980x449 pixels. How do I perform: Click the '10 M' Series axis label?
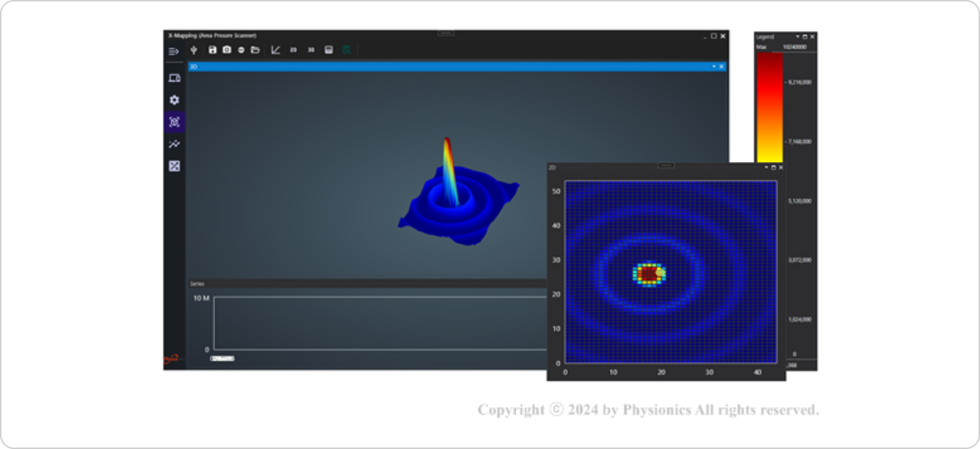point(201,298)
